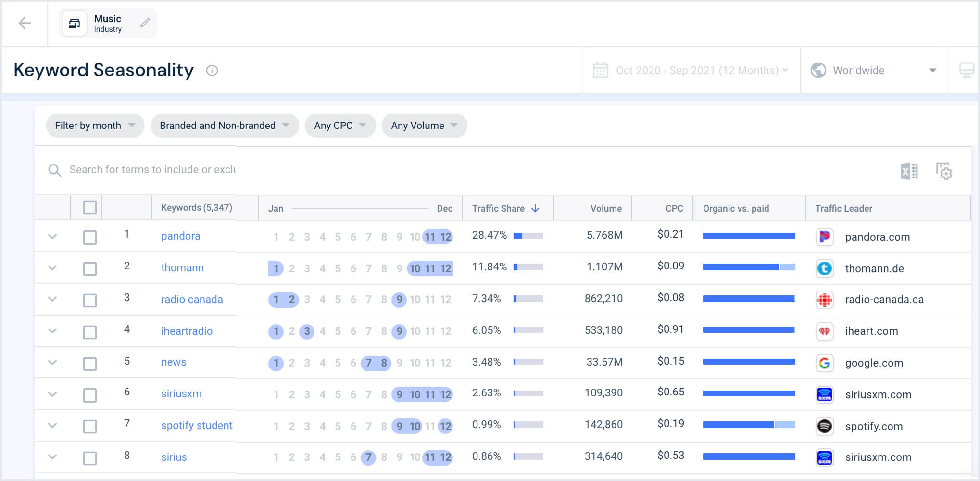Expand the sirius row chevron
The width and height of the screenshot is (980, 481).
52,456
